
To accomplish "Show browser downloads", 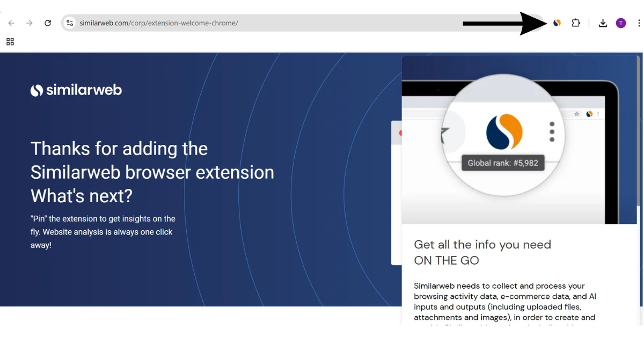I will tap(603, 23).
